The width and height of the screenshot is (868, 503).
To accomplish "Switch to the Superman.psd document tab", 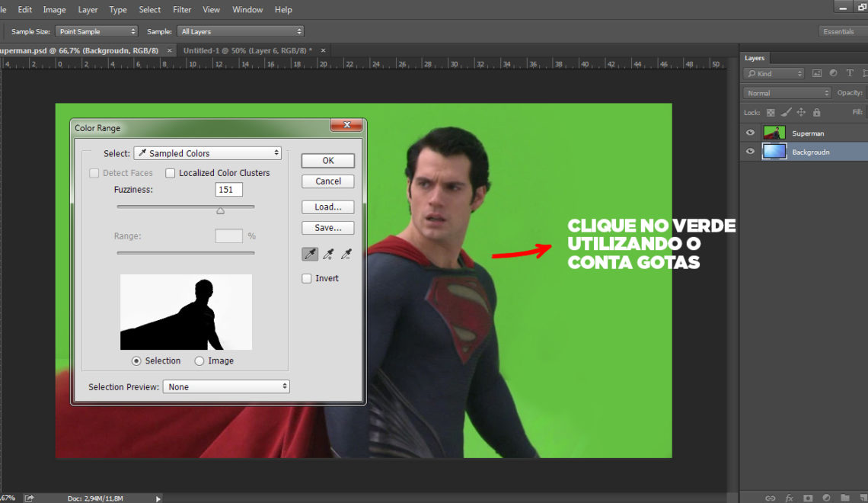I will pyautogui.click(x=79, y=50).
